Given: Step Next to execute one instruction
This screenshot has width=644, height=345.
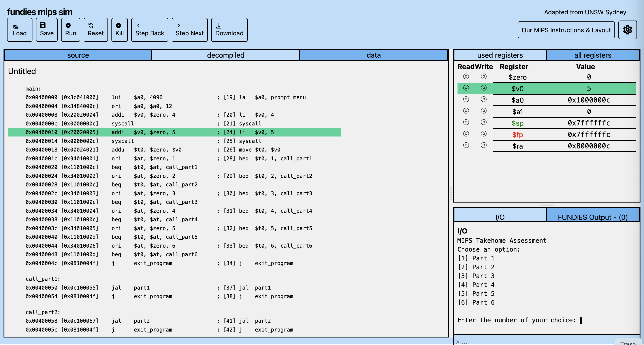Looking at the screenshot, I should click(x=190, y=30).
